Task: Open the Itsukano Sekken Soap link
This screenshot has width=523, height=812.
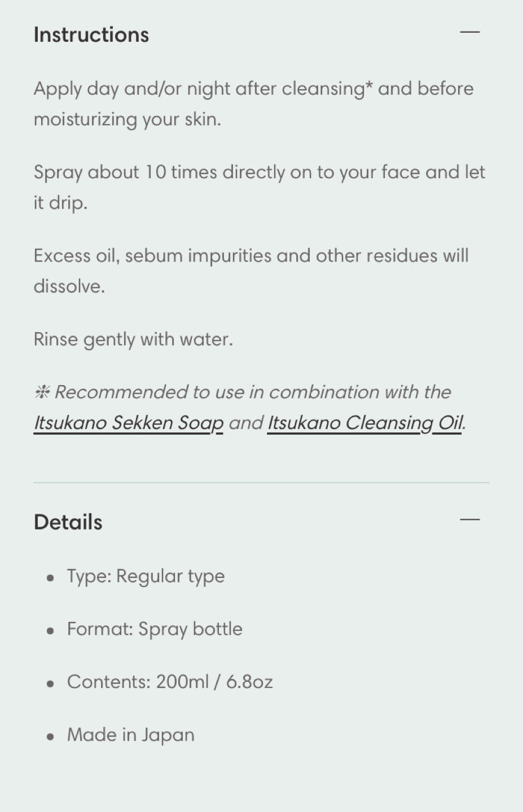Action: (x=129, y=422)
